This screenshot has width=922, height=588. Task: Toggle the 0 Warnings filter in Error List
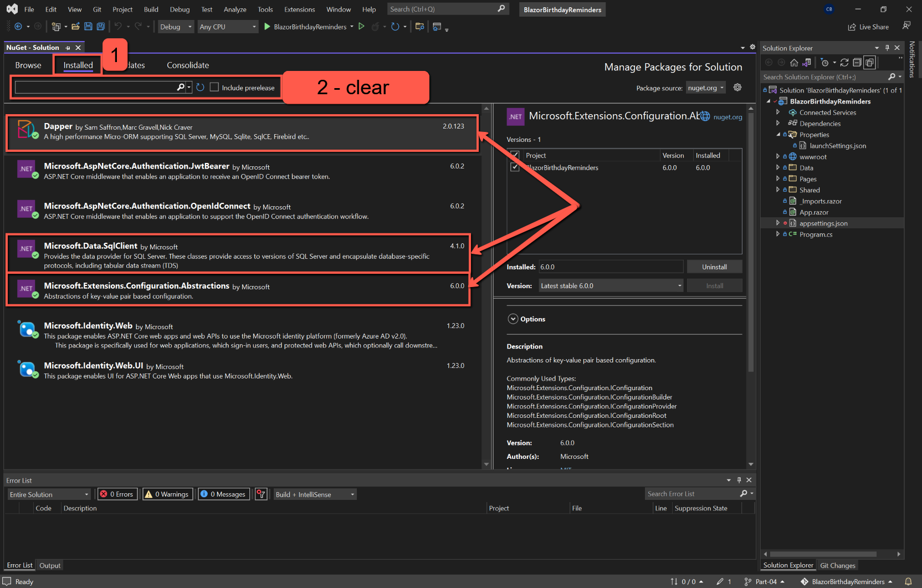click(x=167, y=494)
